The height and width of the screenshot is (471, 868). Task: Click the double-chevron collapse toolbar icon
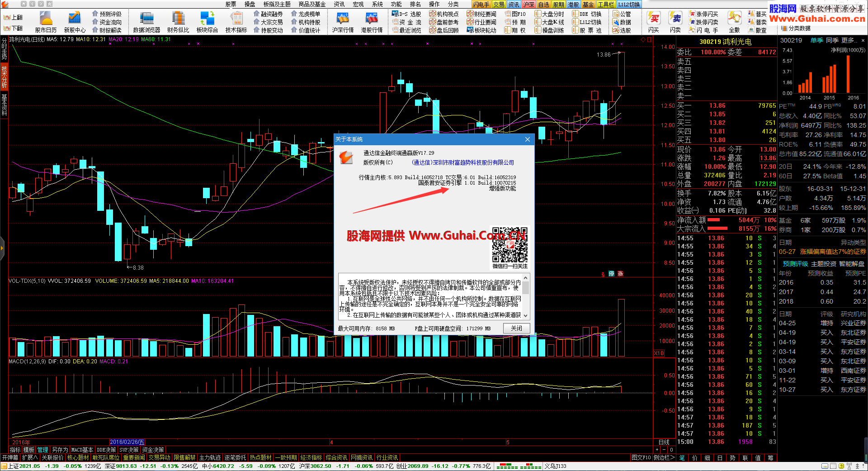(49, 4)
